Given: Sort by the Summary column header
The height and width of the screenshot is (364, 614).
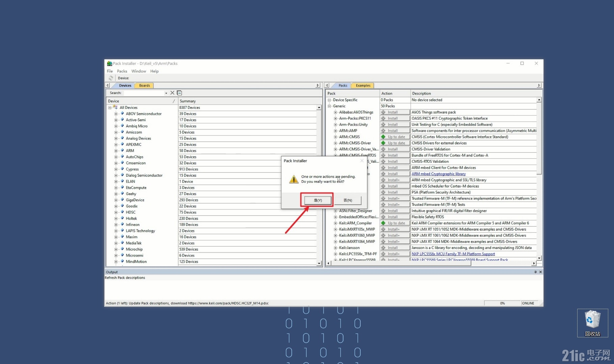Looking at the screenshot, I should tap(250, 101).
